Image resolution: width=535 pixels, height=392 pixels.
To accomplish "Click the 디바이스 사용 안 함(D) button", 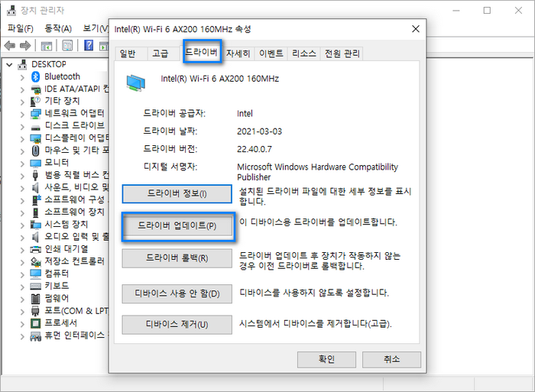I will tap(177, 293).
